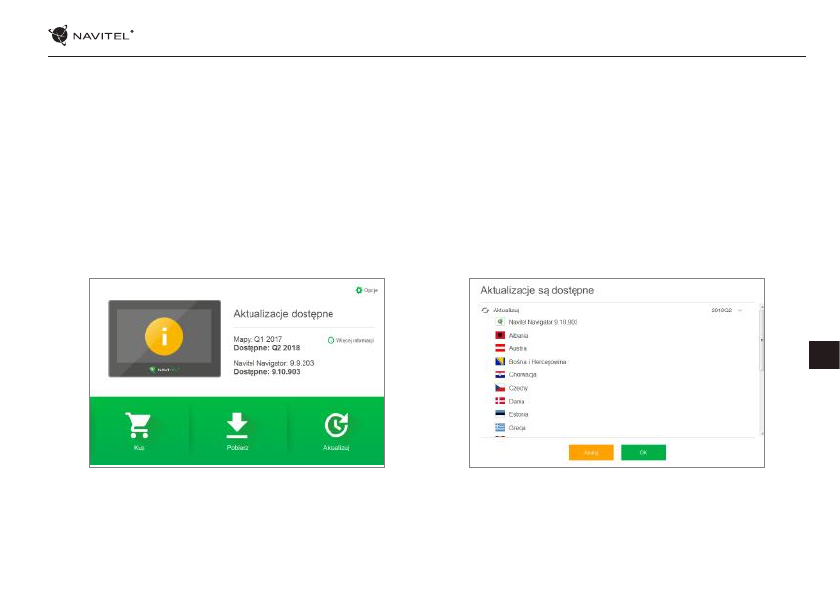
Task: Click the Estonia text entry
Action: click(x=518, y=415)
